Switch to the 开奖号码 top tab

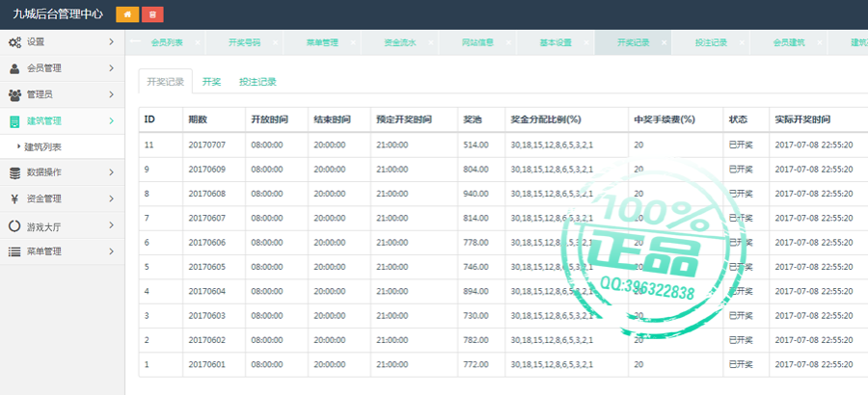(x=244, y=42)
